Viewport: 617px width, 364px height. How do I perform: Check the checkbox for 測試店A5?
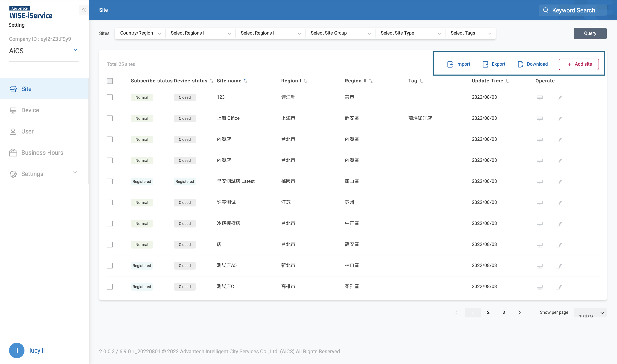point(110,265)
